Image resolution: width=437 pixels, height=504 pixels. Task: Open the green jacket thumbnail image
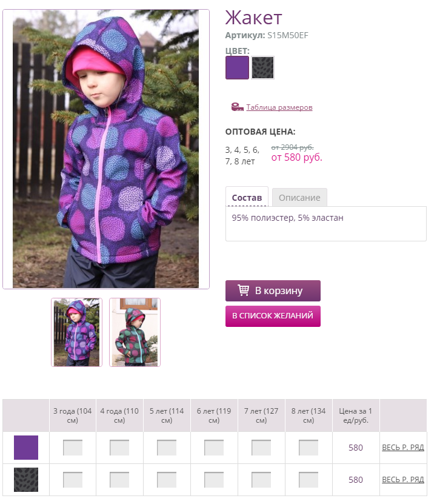tap(135, 332)
